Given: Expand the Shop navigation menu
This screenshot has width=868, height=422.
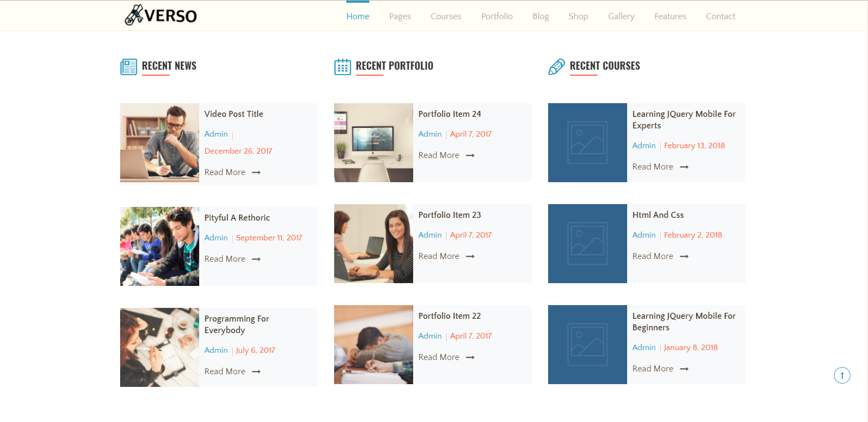Looking at the screenshot, I should 578,16.
